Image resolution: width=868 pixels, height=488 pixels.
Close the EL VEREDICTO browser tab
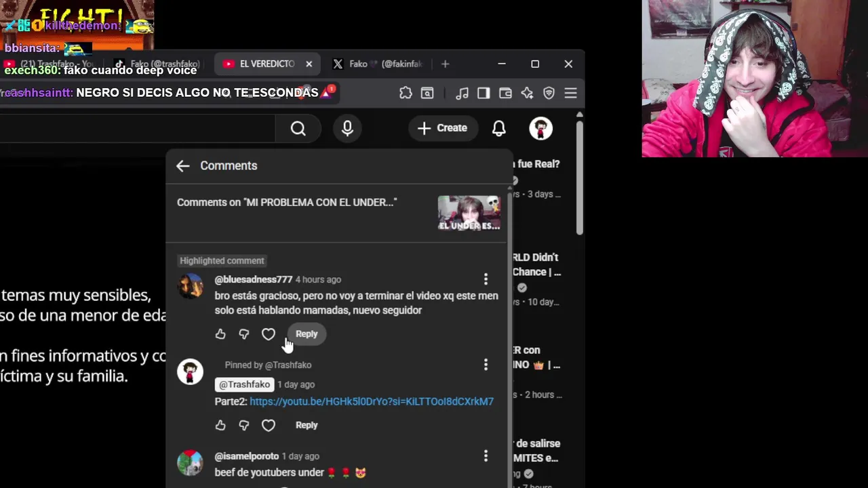click(x=309, y=64)
